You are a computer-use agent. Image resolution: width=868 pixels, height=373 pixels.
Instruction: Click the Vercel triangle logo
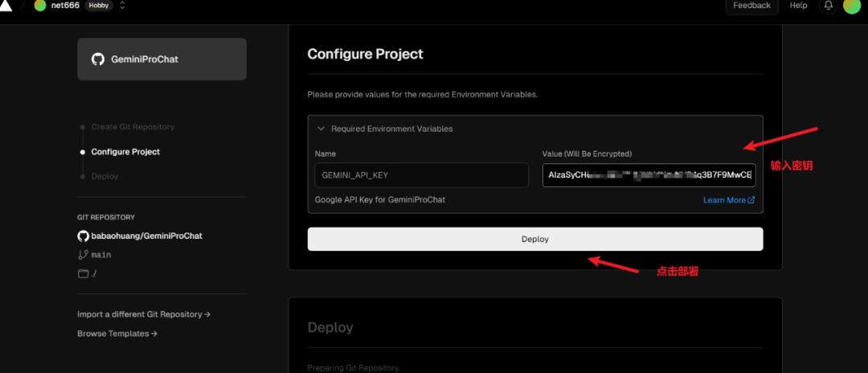tap(5, 6)
